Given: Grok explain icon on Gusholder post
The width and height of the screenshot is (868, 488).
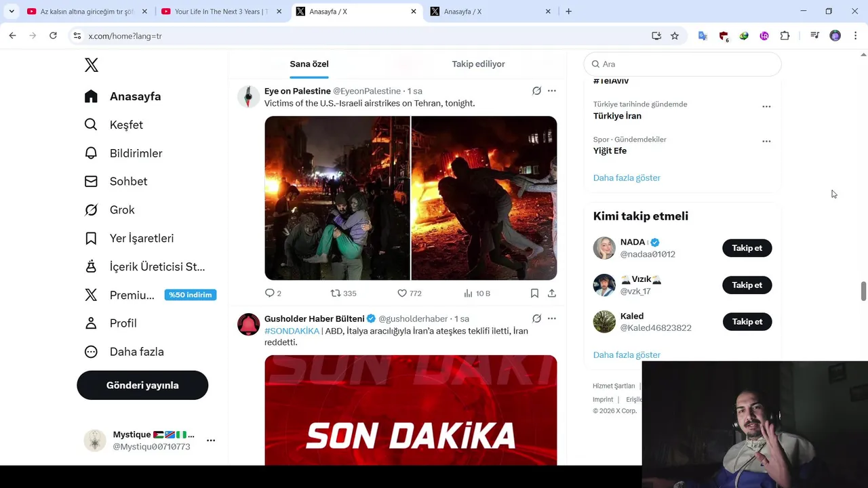Looking at the screenshot, I should click(536, 319).
